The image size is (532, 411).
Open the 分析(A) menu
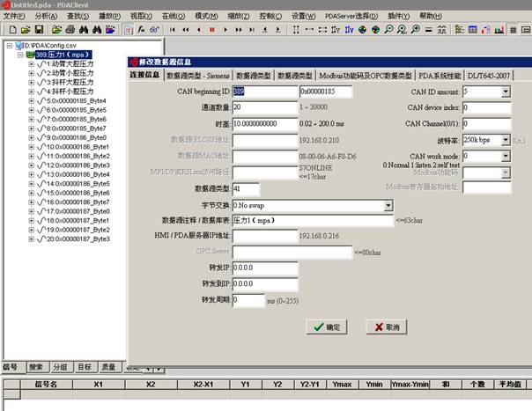coord(46,16)
